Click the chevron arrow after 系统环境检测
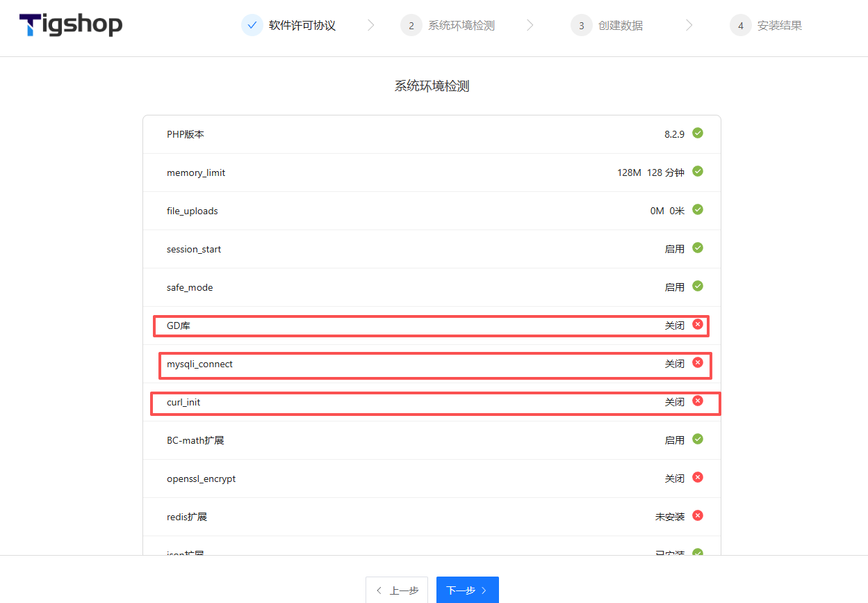This screenshot has height=603, width=868. (x=530, y=26)
